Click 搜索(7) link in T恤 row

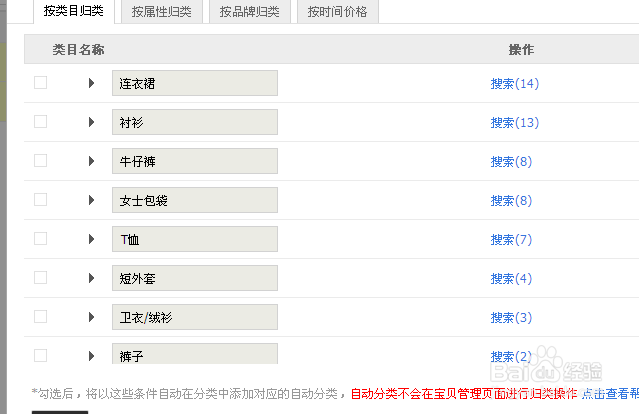tap(511, 240)
